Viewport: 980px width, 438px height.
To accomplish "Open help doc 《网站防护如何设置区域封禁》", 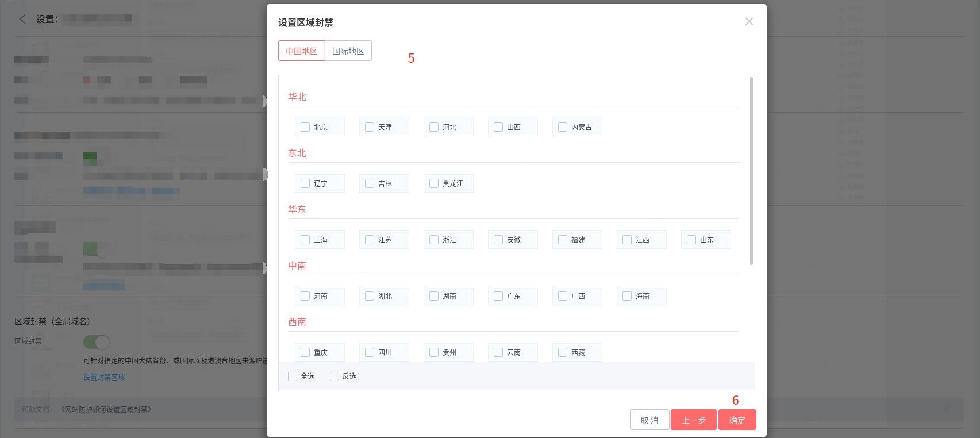I will tap(106, 409).
